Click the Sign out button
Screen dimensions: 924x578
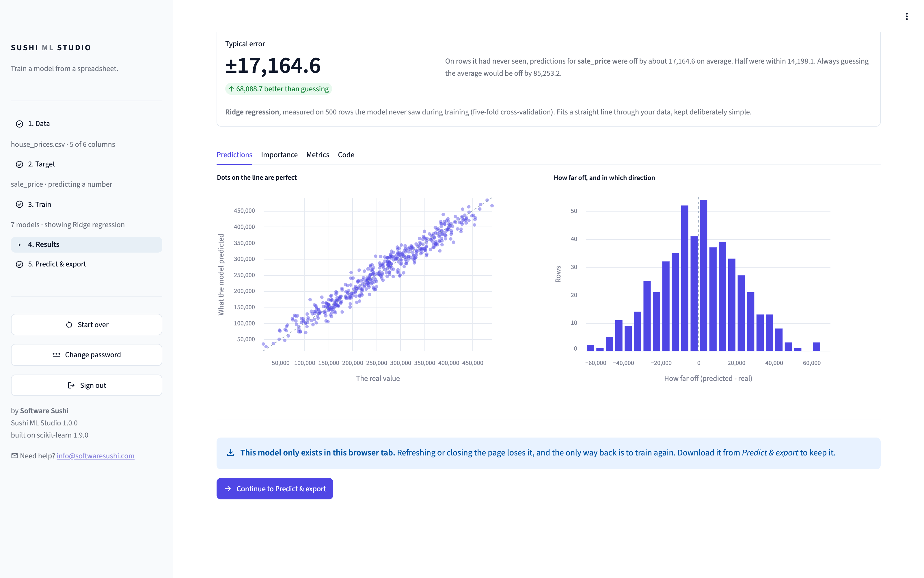86,385
